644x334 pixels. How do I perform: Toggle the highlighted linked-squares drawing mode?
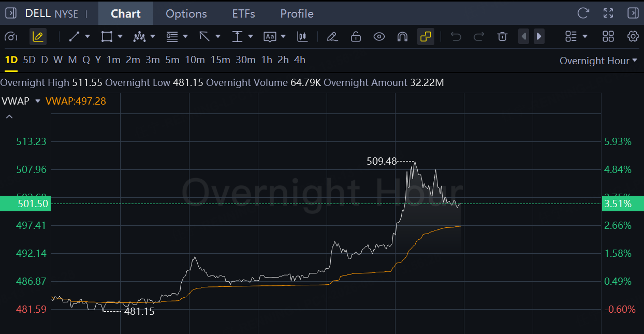tap(426, 37)
